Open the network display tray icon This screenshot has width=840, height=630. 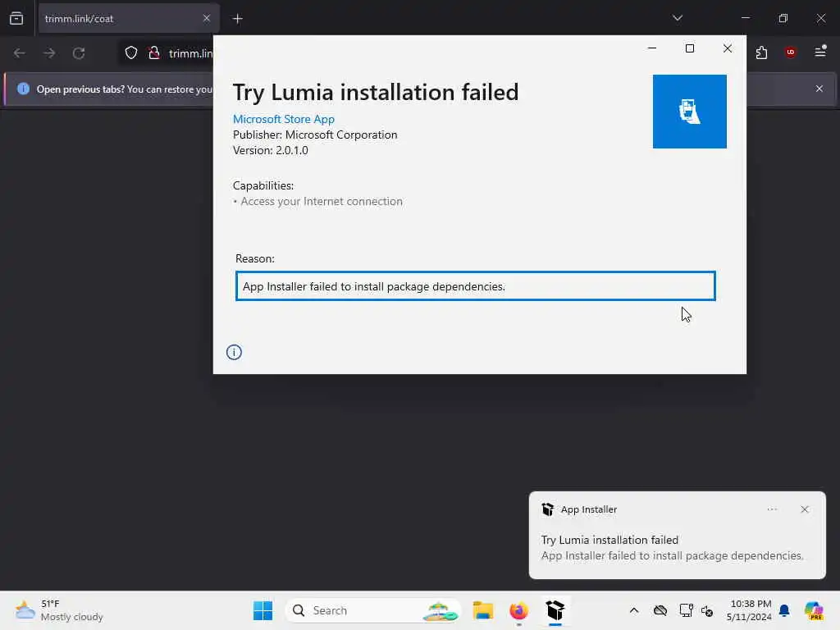point(686,610)
